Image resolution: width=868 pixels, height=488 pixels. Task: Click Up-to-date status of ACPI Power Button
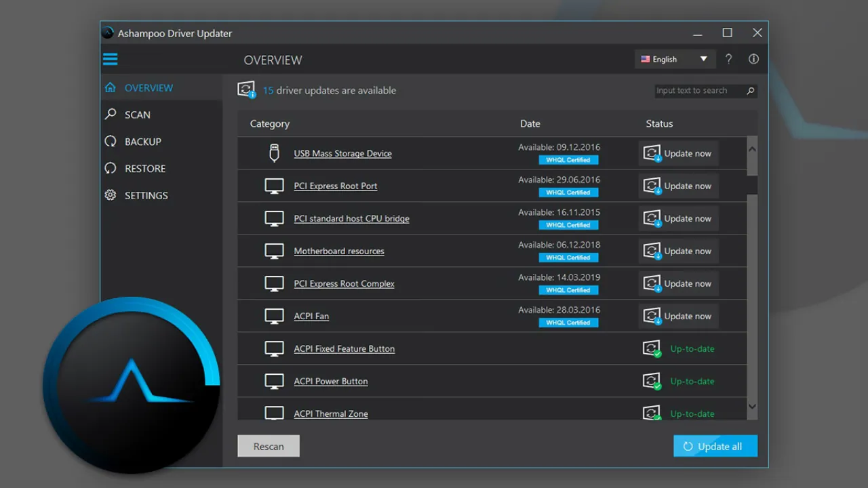692,381
